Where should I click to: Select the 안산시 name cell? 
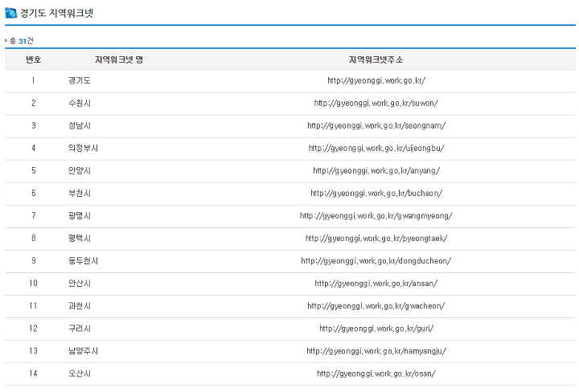(x=80, y=284)
